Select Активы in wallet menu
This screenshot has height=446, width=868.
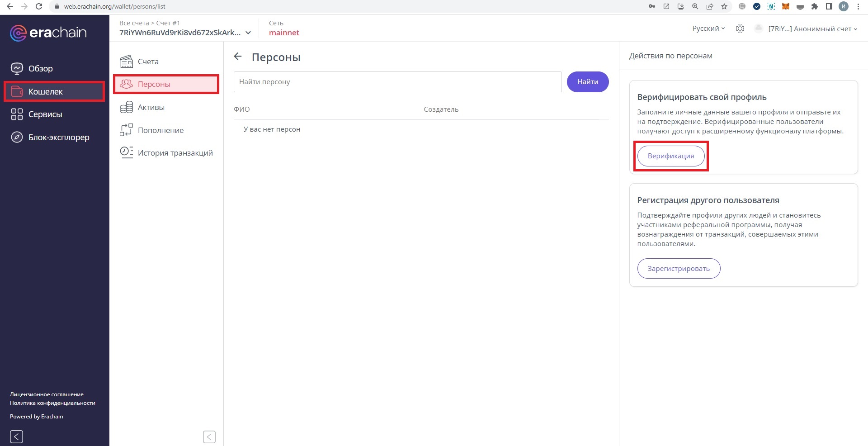click(151, 107)
